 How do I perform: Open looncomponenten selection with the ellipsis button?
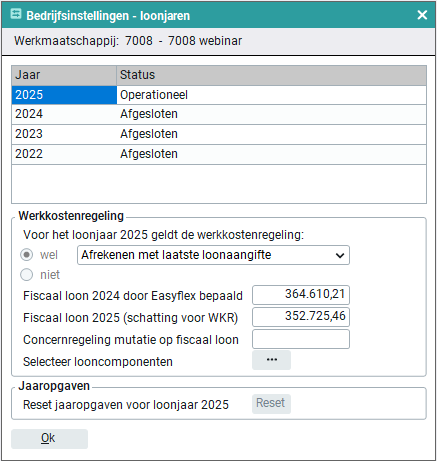tap(271, 360)
